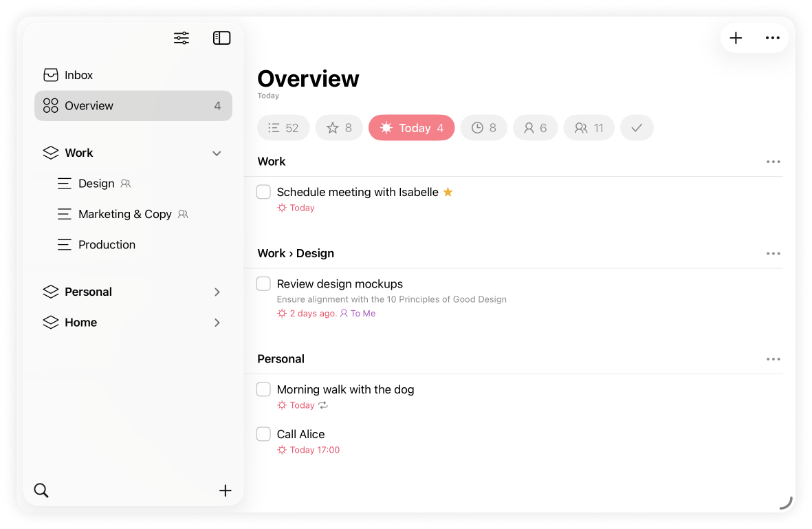Open the Marketing & Copy list
Image resolution: width=812 pixels, height=529 pixels.
pyautogui.click(x=124, y=214)
